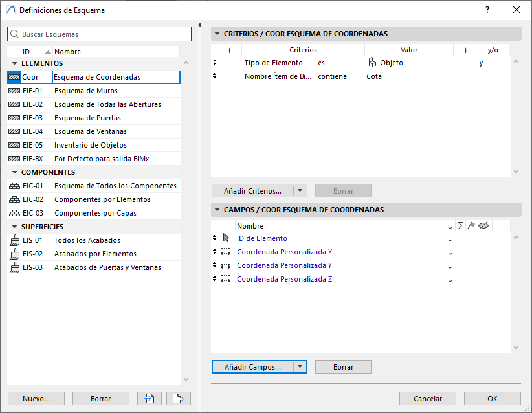Open the Añadir Criterios dropdown arrow
Image resolution: width=532 pixels, height=413 pixels.
(300, 191)
